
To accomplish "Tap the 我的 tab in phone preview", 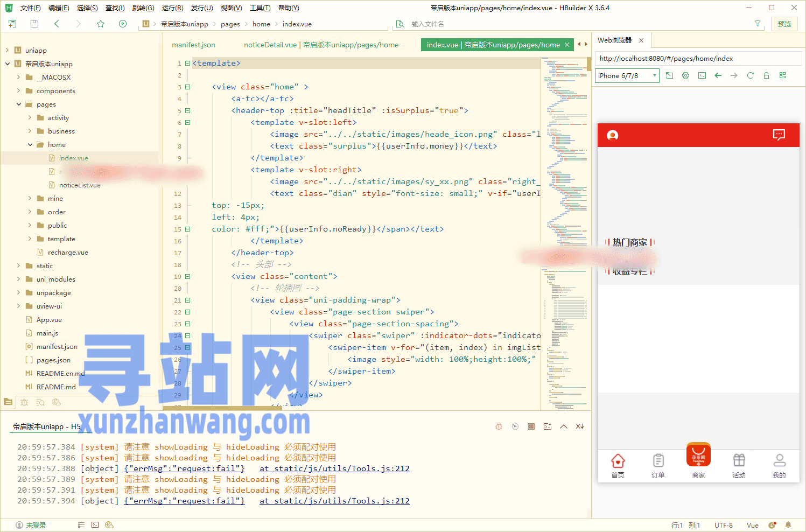I will (x=779, y=466).
